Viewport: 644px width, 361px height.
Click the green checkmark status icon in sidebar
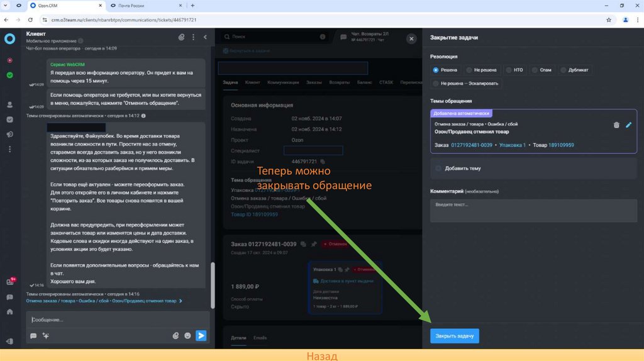pos(10,75)
